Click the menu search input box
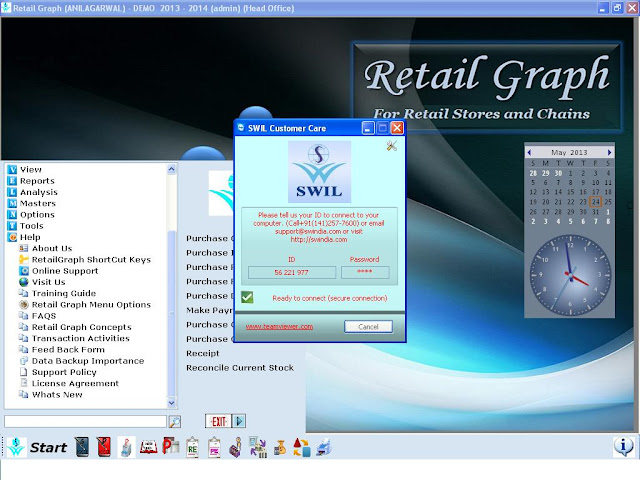This screenshot has height=480, width=640. [85, 421]
